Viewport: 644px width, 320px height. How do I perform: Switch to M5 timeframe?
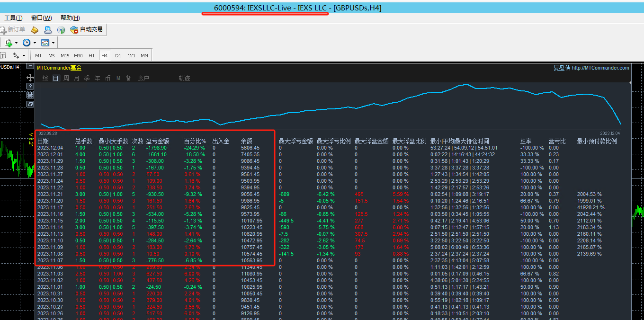[x=51, y=55]
